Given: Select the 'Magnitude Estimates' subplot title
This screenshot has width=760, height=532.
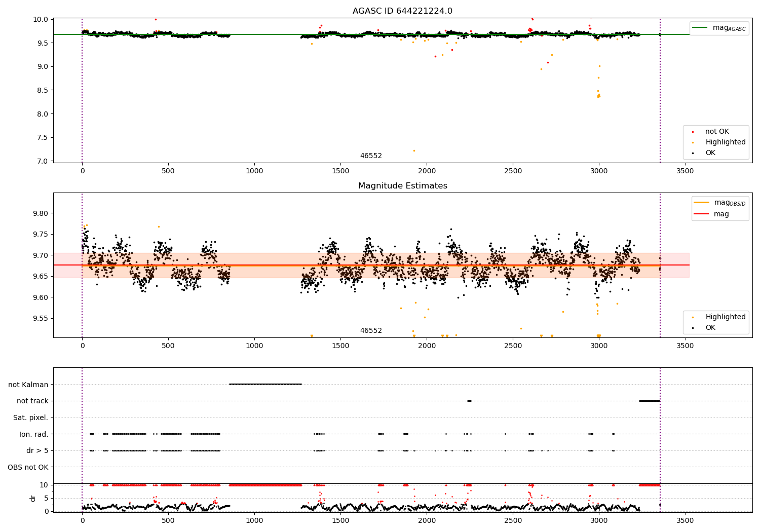Looking at the screenshot, I should click(402, 186).
